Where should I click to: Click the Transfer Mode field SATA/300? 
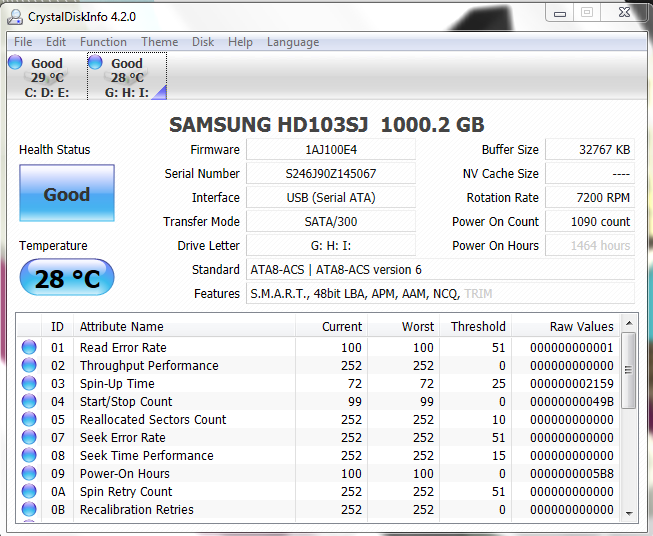(331, 221)
